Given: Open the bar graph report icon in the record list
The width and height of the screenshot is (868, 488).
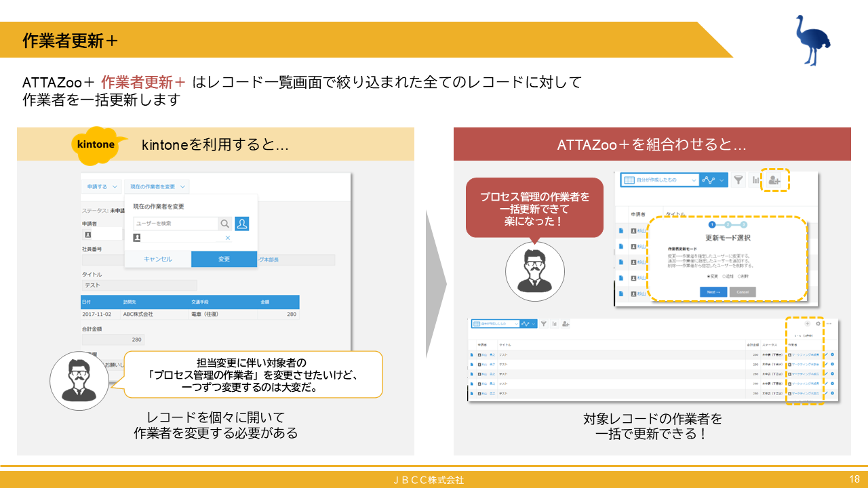Looking at the screenshot, I should point(755,180).
